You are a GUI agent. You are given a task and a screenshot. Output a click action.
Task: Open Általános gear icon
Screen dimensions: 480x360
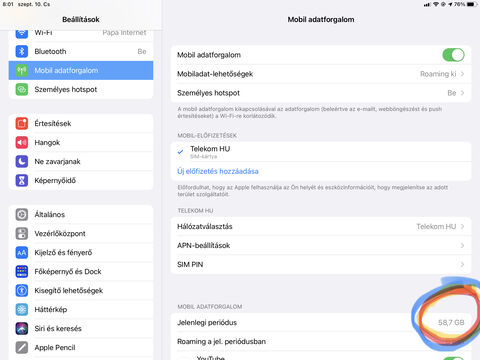point(22,214)
